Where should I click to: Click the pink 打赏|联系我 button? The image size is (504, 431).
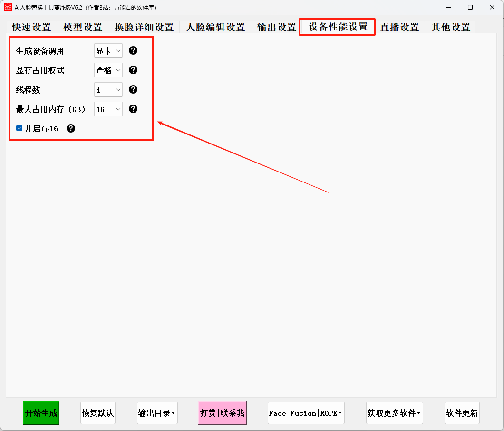[x=223, y=413]
